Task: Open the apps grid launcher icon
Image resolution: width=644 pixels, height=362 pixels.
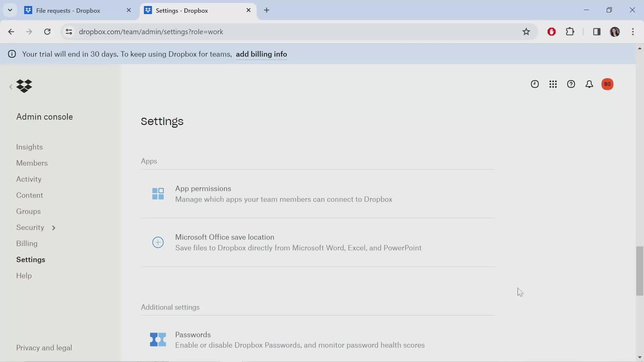Action: 553,84
